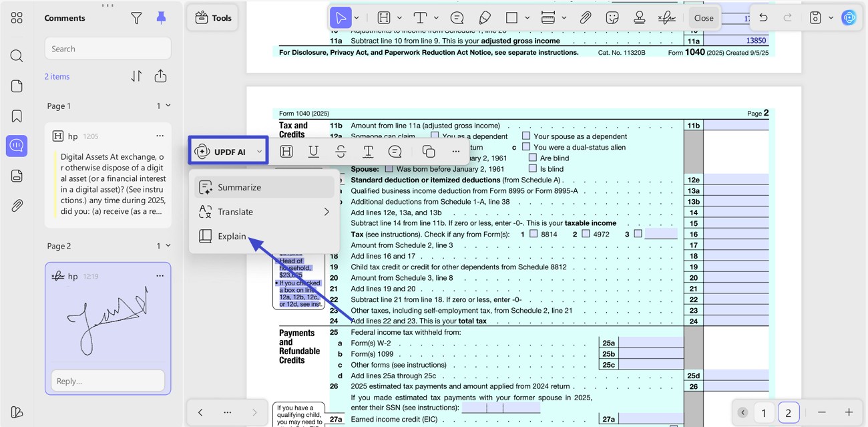Open the search panel from left sidebar
The width and height of the screenshot is (868, 427).
(17, 55)
